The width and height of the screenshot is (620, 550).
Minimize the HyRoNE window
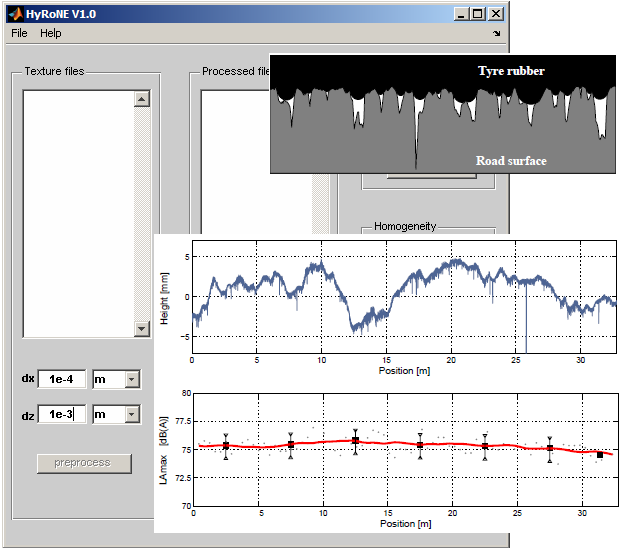click(461, 14)
